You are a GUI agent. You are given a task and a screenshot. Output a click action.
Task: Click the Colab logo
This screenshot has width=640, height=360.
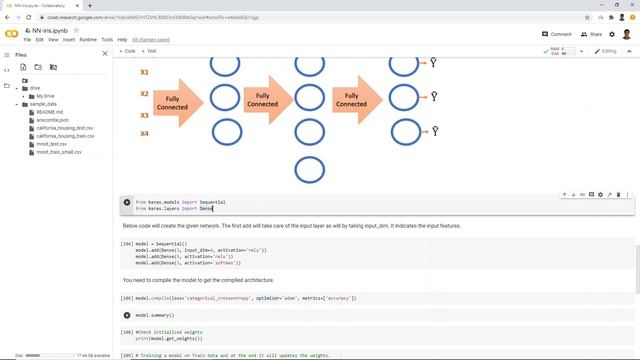tap(11, 34)
